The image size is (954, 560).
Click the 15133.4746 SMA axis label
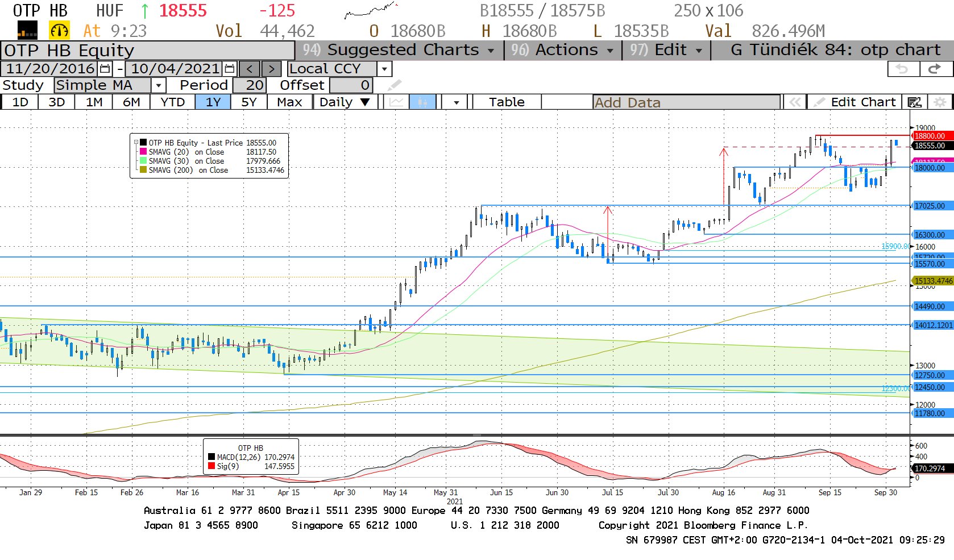[x=933, y=281]
